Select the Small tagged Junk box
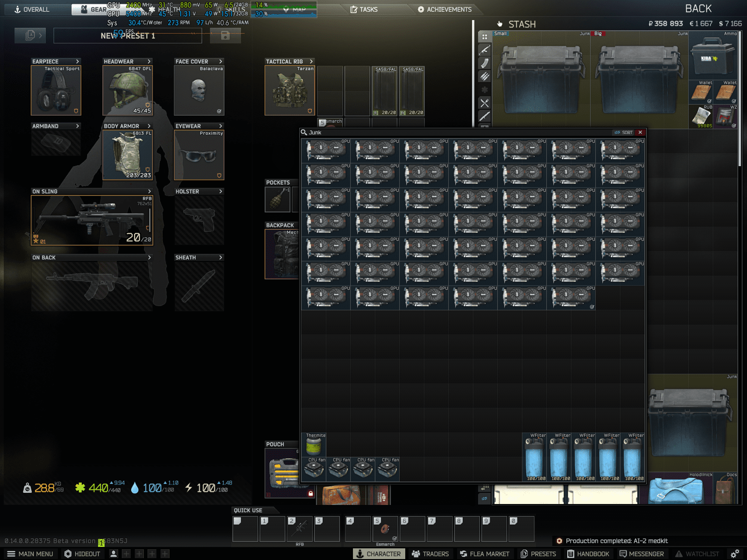This screenshot has width=747, height=560. tap(542, 79)
